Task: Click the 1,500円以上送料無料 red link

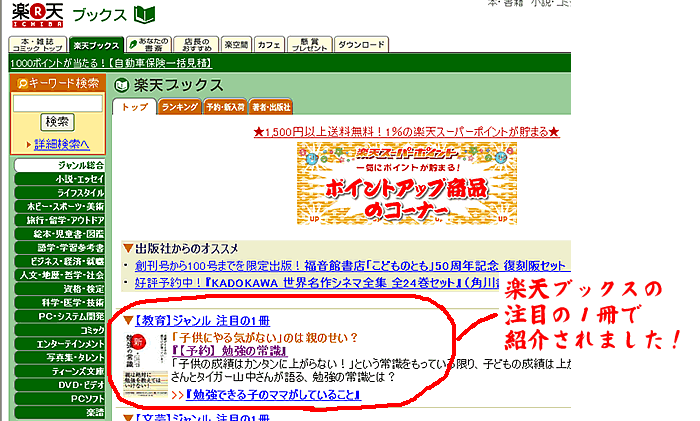Action: (x=406, y=132)
